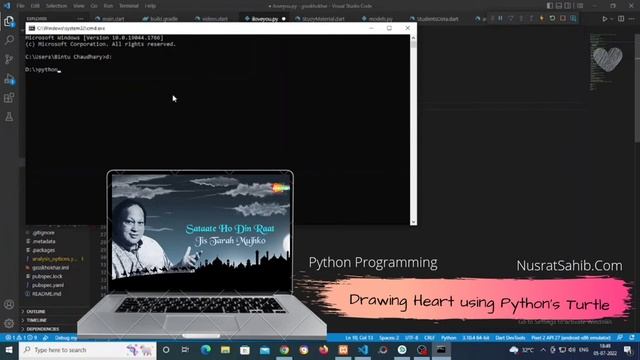Toggle the panel layout icon
This screenshot has height=360, width=640.
559,6
